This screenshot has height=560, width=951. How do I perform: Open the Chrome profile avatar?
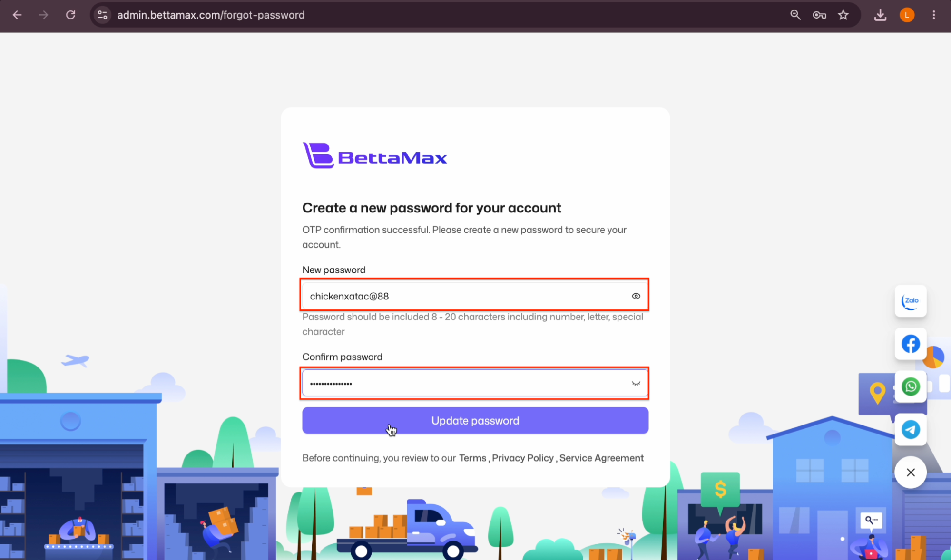pos(907,15)
